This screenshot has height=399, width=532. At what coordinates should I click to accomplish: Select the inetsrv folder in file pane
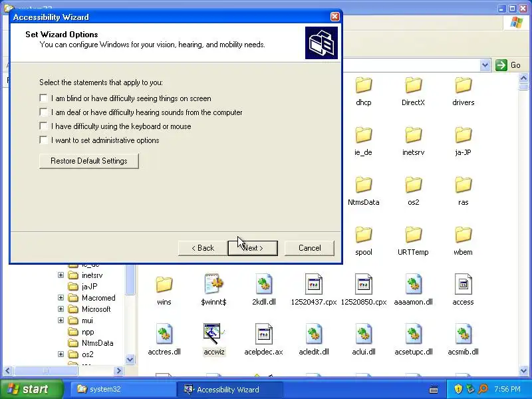tap(413, 135)
